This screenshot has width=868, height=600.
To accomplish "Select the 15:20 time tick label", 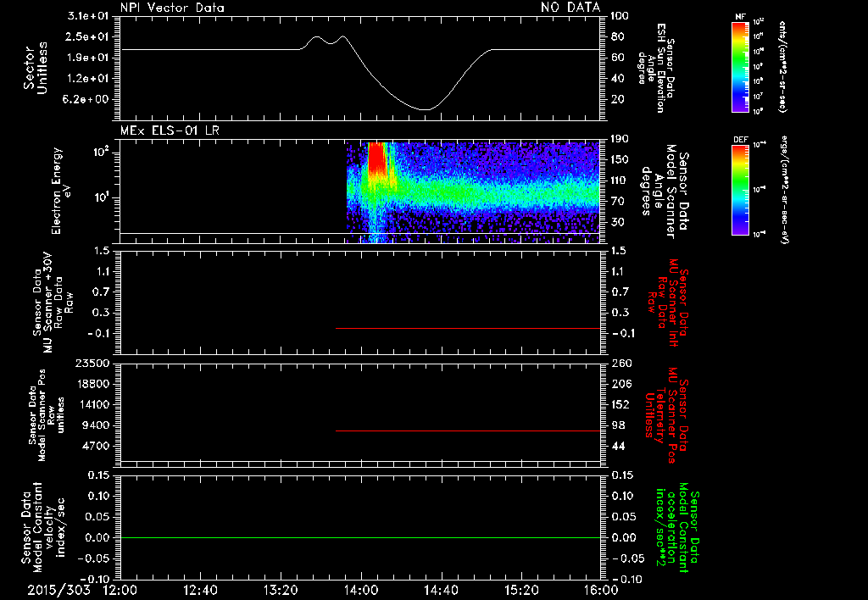I will (521, 590).
